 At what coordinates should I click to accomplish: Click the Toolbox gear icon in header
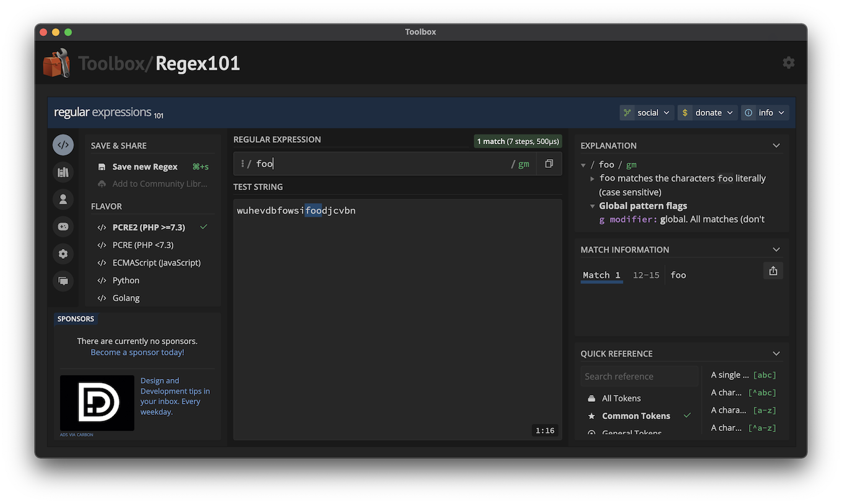click(x=788, y=63)
